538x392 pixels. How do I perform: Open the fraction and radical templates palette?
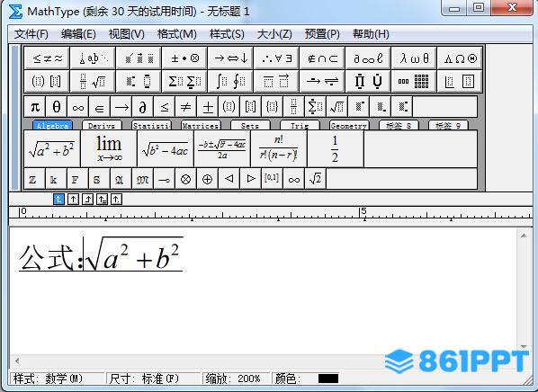click(93, 81)
